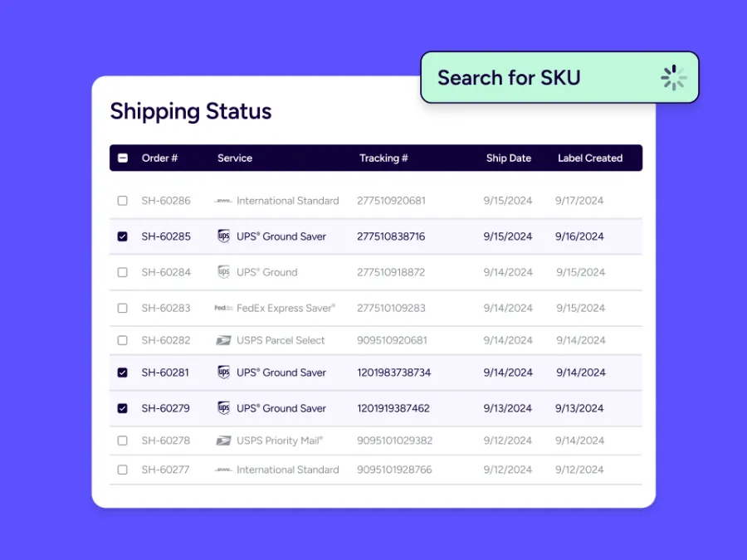Check the checkbox for order SH-60284
Image resolution: width=747 pixels, height=560 pixels.
(123, 272)
